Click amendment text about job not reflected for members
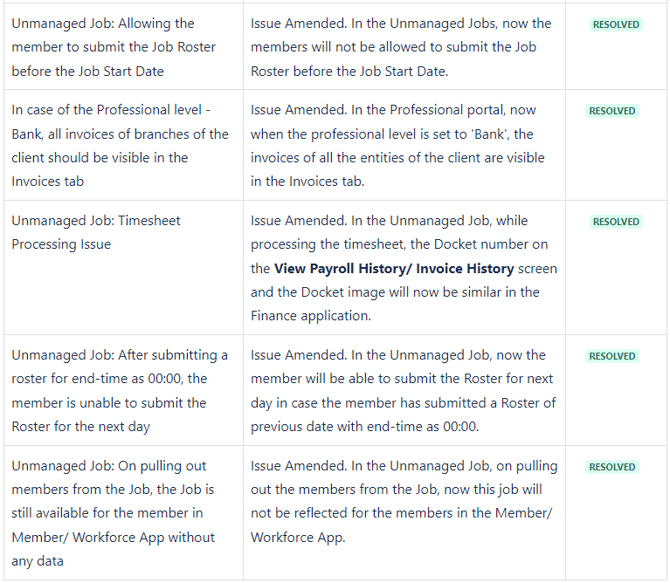Screen dimensions: 670x583 400,501
